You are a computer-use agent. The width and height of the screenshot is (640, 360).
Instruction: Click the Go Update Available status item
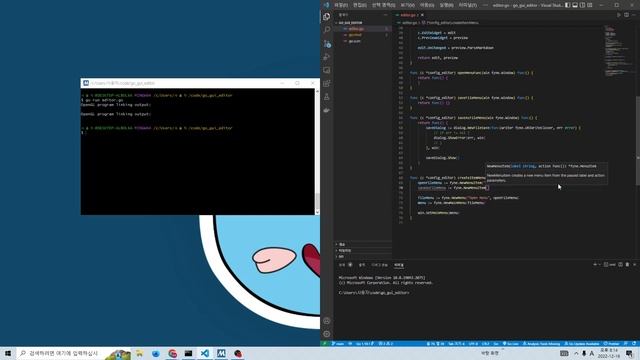(x=582, y=344)
